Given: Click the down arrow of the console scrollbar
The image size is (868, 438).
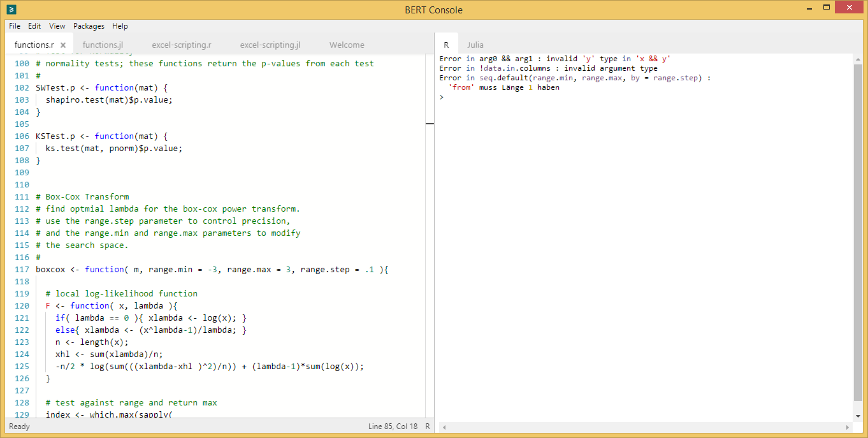Looking at the screenshot, I should point(858,415).
